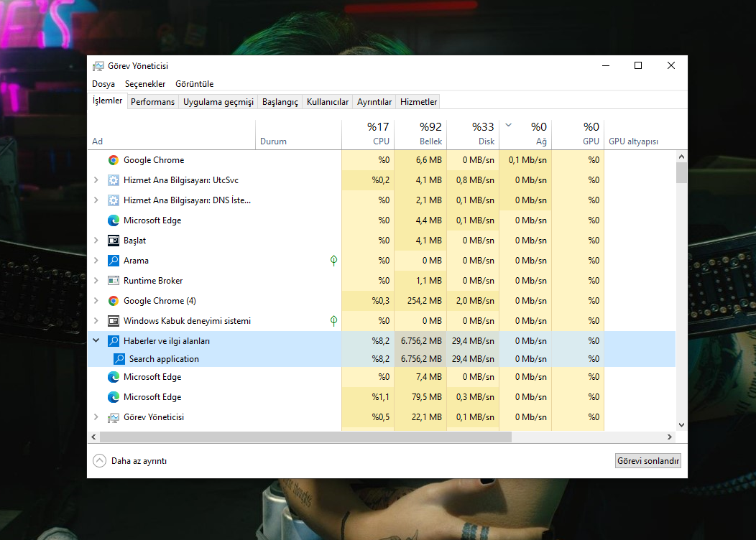This screenshot has width=756, height=540.
Task: Switch to the Kullanıcılar tab
Action: click(328, 102)
